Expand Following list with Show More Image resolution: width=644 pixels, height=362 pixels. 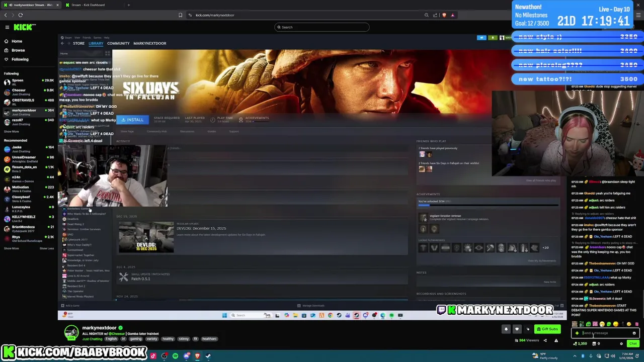pyautogui.click(x=11, y=132)
